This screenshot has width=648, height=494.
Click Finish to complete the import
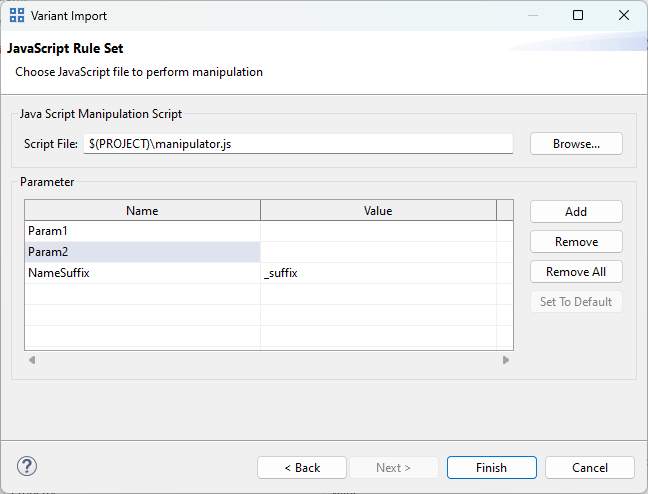pyautogui.click(x=491, y=468)
